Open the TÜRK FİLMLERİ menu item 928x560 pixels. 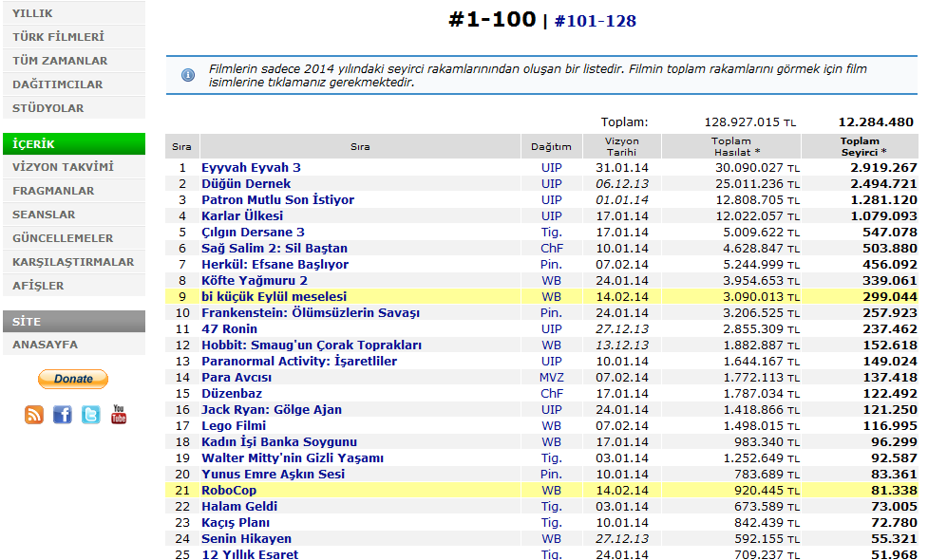58,37
